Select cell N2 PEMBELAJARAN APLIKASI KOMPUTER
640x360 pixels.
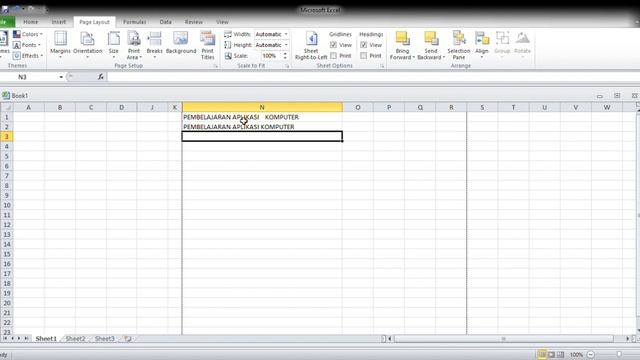262,127
